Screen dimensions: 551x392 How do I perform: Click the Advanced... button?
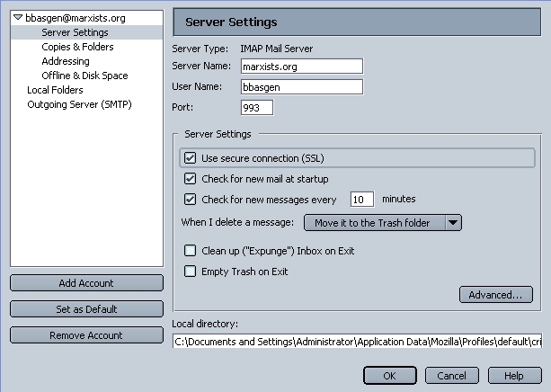tap(494, 295)
